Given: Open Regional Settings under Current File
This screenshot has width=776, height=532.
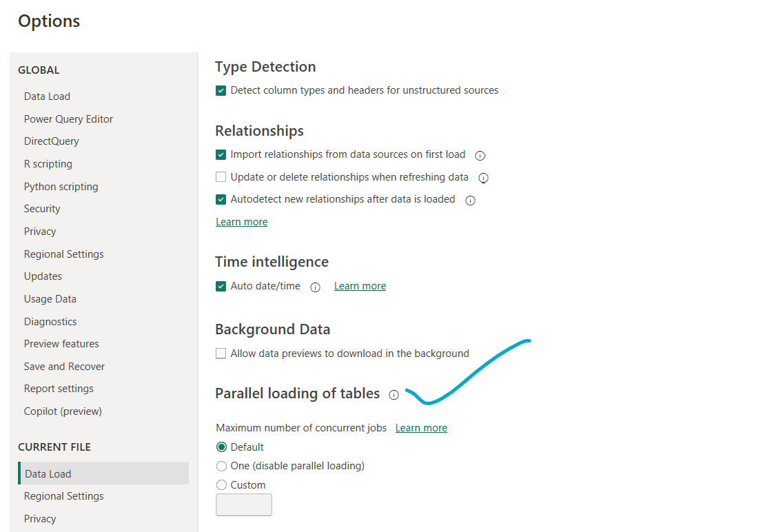Looking at the screenshot, I should click(x=64, y=496).
